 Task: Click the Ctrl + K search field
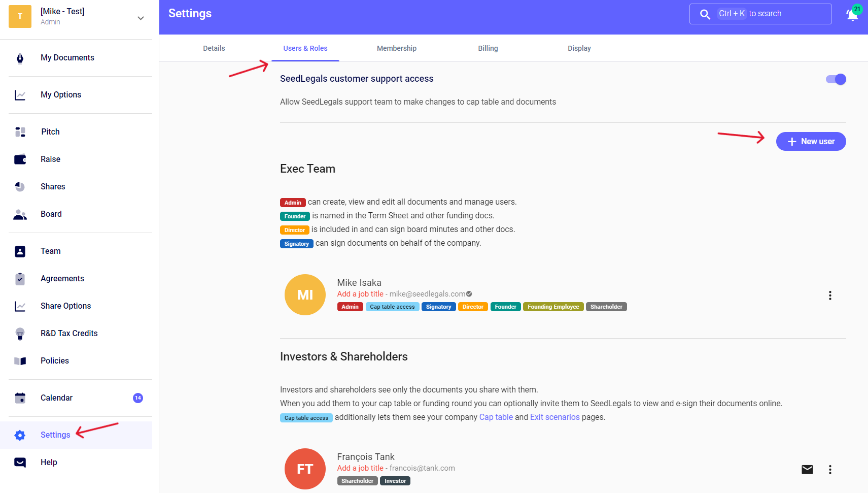point(760,14)
